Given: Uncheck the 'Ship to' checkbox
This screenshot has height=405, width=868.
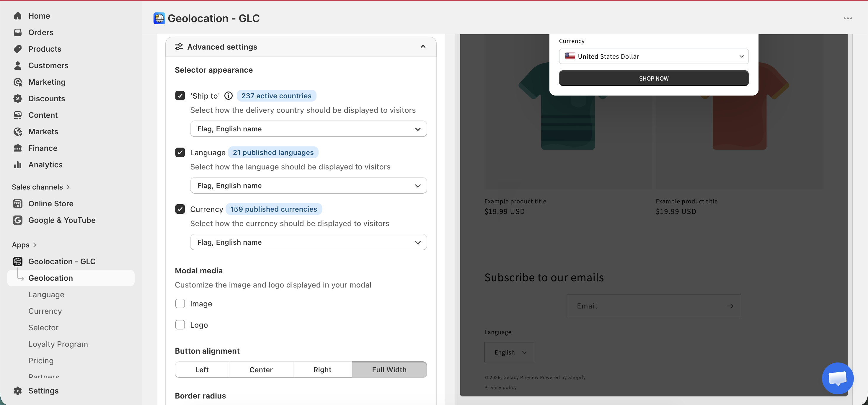Looking at the screenshot, I should 180,96.
